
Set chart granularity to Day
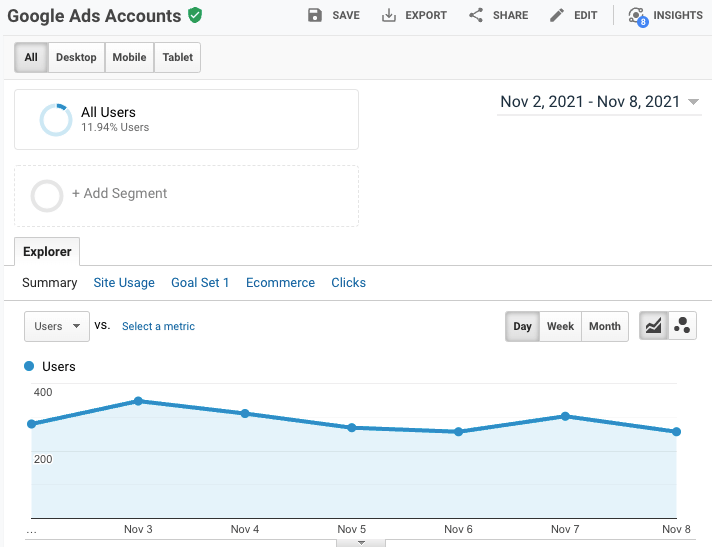522,326
